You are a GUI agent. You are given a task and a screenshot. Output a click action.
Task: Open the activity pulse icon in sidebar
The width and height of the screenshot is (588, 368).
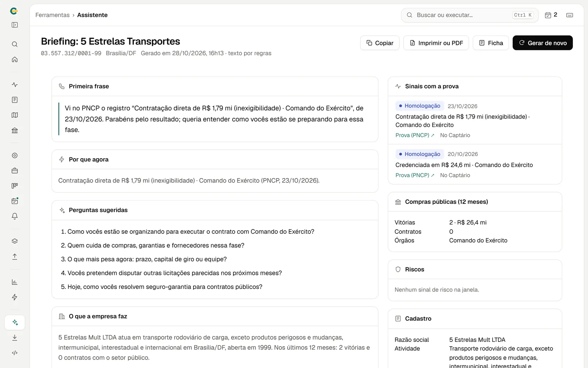click(x=15, y=85)
